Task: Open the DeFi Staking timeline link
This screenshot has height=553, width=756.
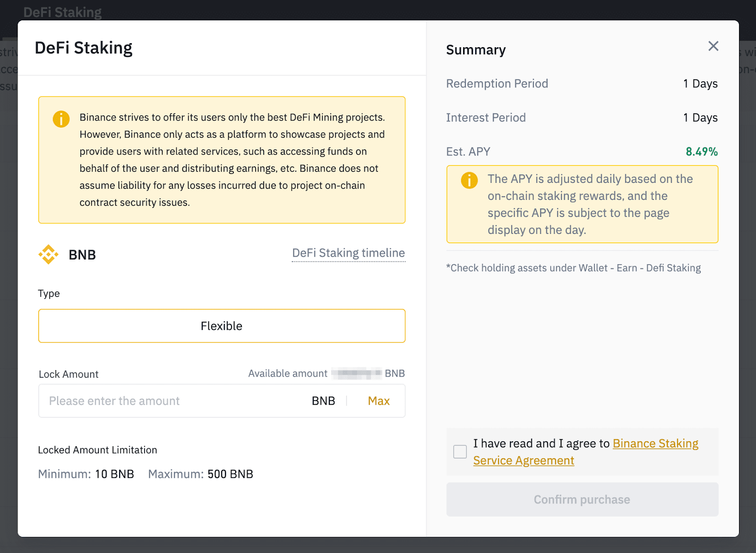Action: point(348,253)
